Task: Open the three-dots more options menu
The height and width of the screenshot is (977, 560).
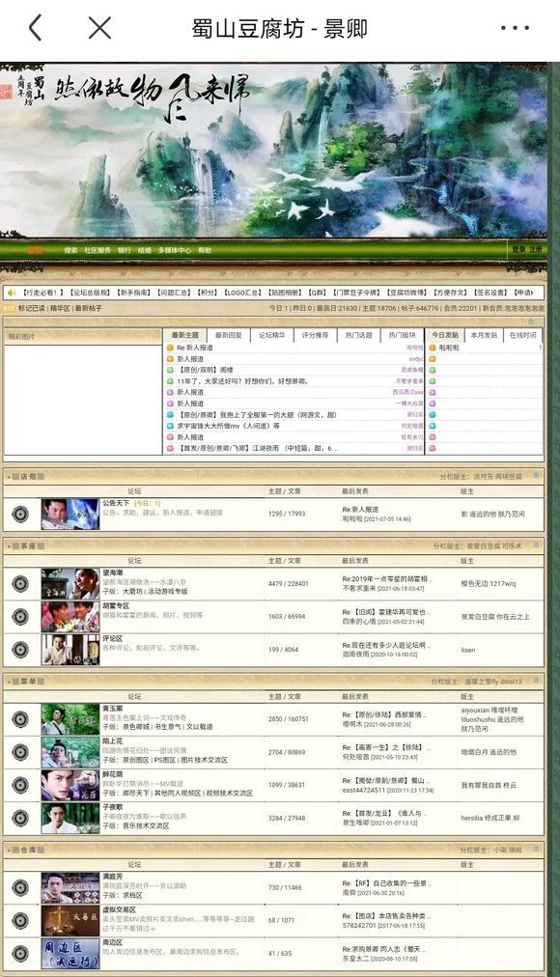Action: [516, 28]
